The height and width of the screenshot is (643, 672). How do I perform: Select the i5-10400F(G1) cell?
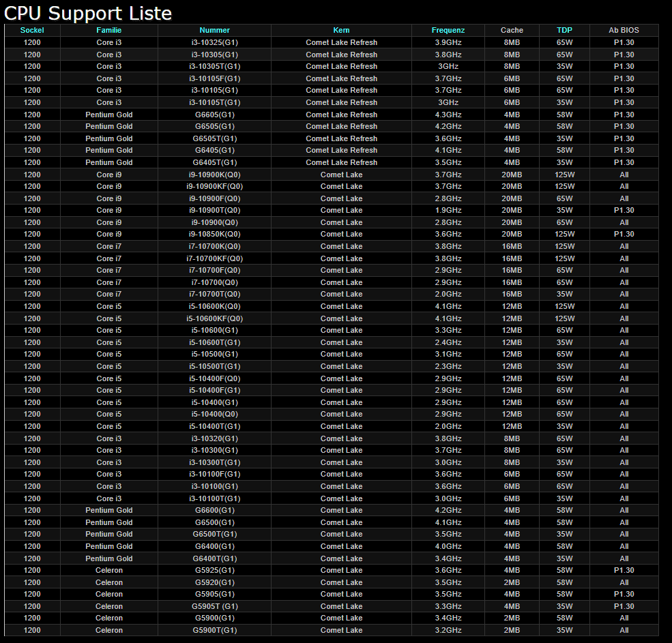(x=214, y=390)
